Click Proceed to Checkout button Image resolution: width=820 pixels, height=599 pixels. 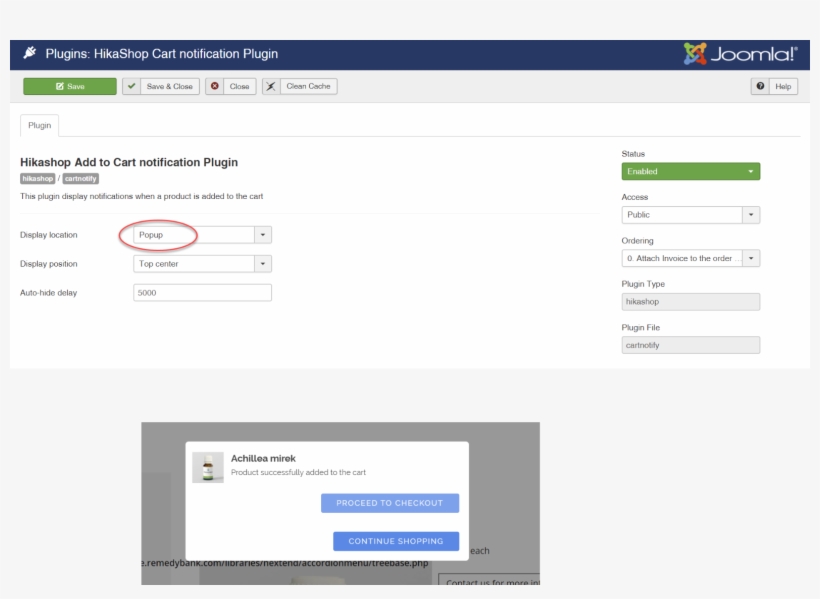390,503
